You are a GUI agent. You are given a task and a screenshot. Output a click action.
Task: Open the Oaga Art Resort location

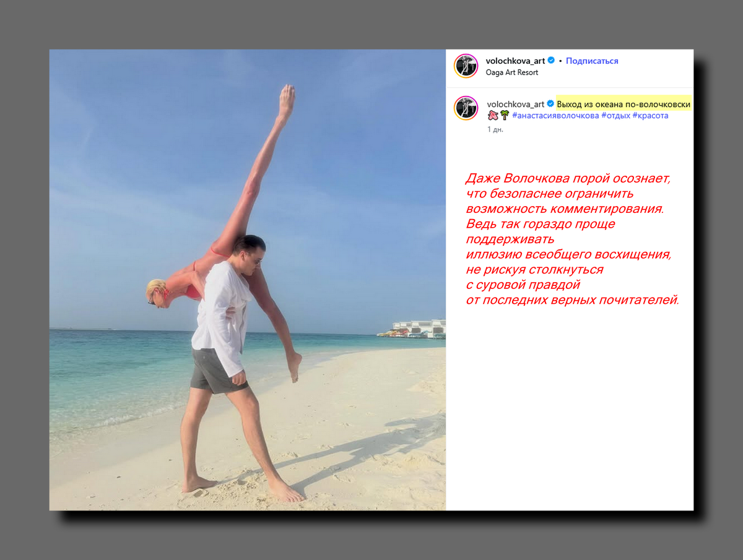coord(513,72)
